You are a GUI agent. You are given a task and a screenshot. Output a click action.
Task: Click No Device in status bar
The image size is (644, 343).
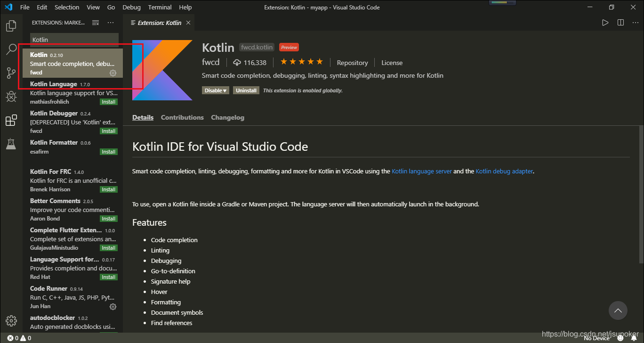(x=596, y=338)
